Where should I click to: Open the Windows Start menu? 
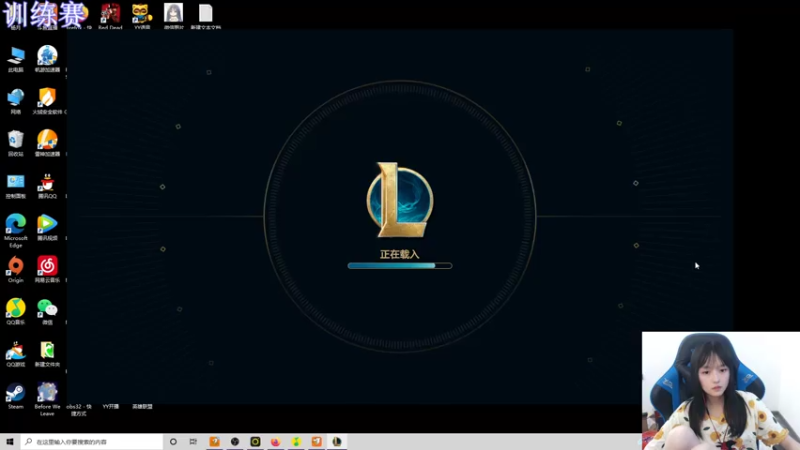tap(10, 441)
